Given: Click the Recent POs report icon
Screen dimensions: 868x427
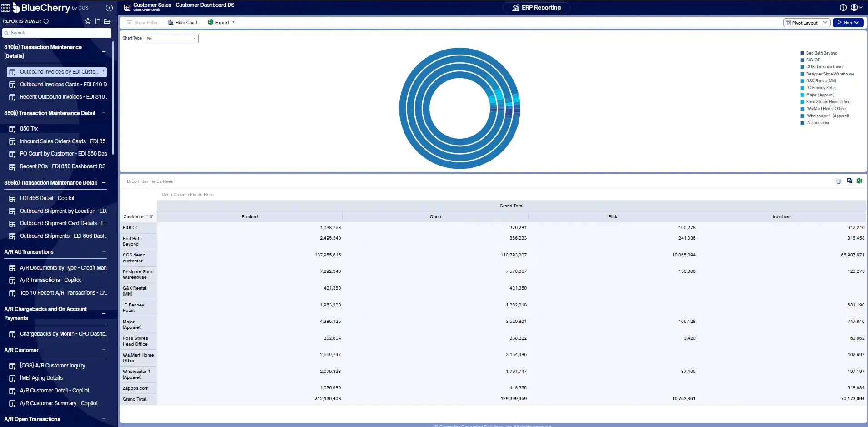Looking at the screenshot, I should 12,167.
